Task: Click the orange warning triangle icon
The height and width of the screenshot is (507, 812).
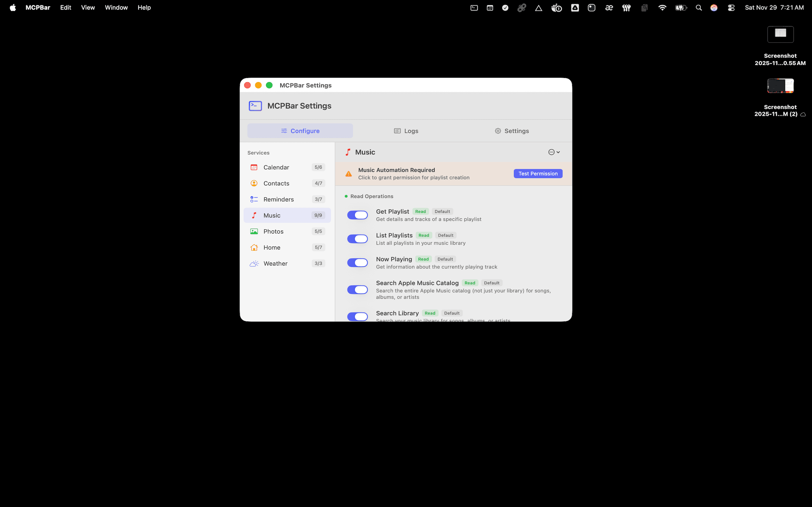Action: click(348, 173)
